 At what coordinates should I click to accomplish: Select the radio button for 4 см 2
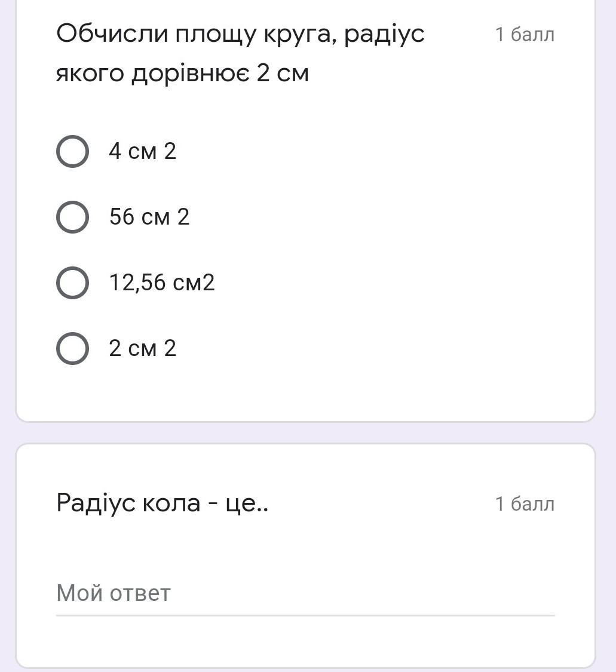point(72,151)
